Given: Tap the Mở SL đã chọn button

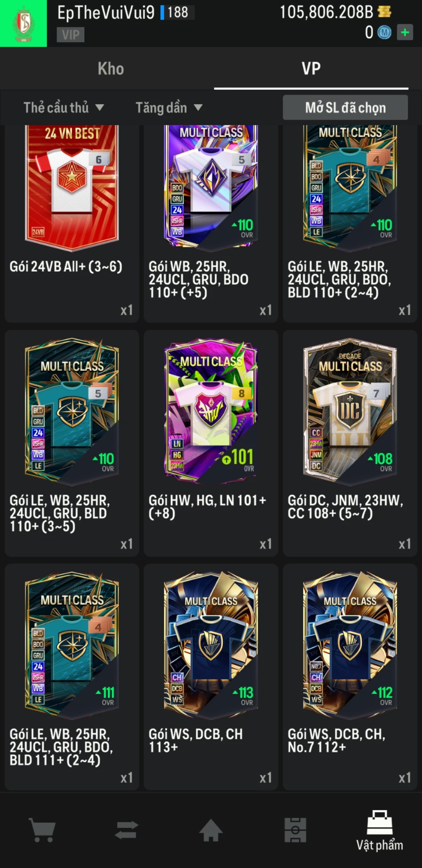Looking at the screenshot, I should (345, 108).
